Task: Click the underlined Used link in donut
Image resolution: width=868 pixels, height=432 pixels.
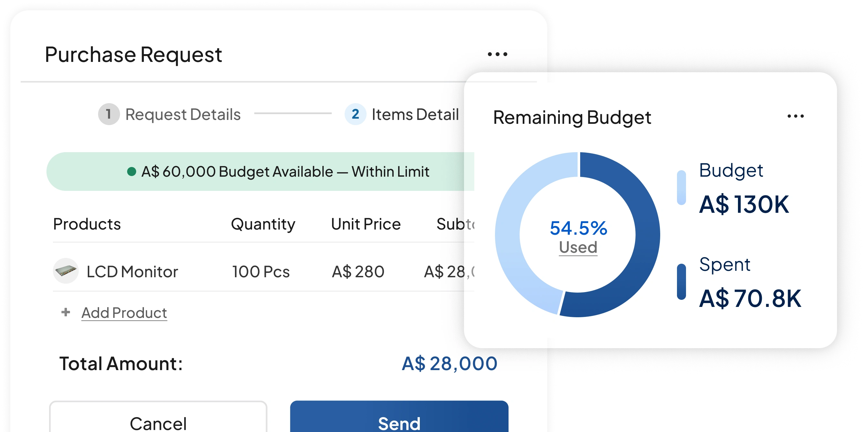Action: click(578, 248)
